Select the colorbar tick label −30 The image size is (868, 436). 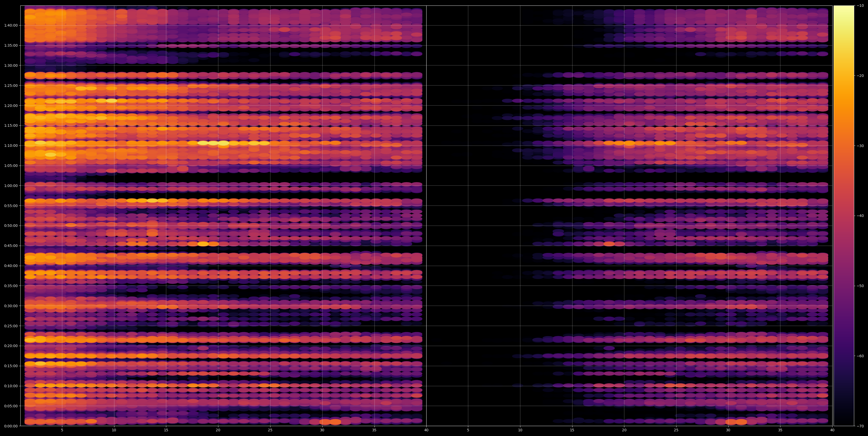860,146
